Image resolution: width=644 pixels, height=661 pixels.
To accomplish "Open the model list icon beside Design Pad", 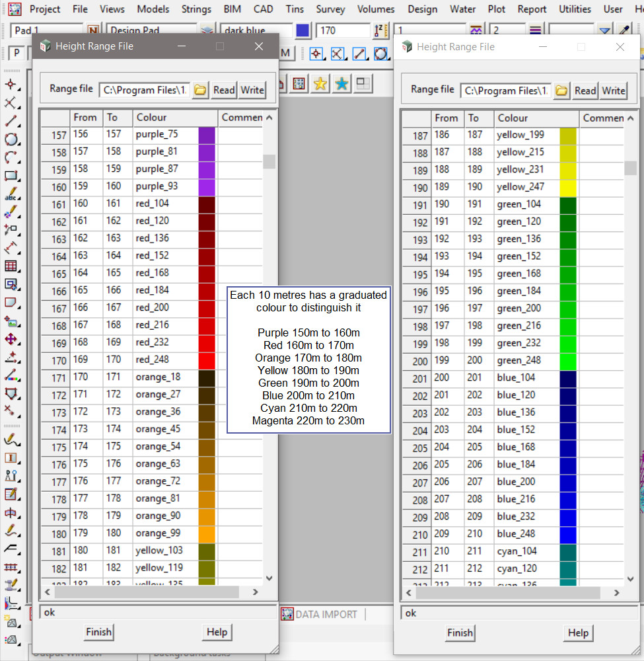I will pyautogui.click(x=208, y=31).
